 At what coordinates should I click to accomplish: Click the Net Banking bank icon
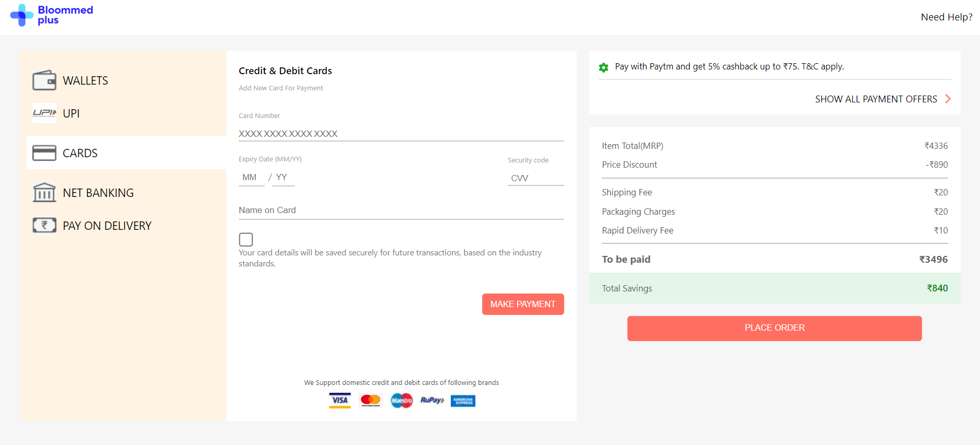pos(44,192)
